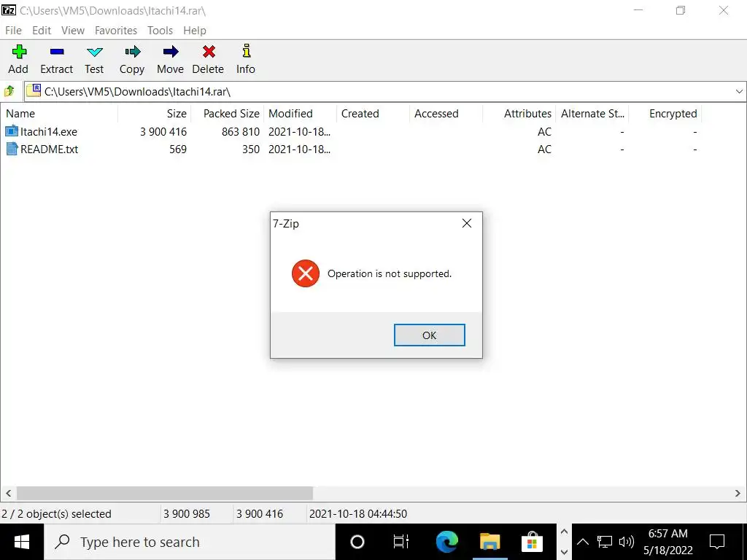Screen dimensions: 747x560
Task: Click OK in the 7-Zip error dialog
Action: pos(429,335)
